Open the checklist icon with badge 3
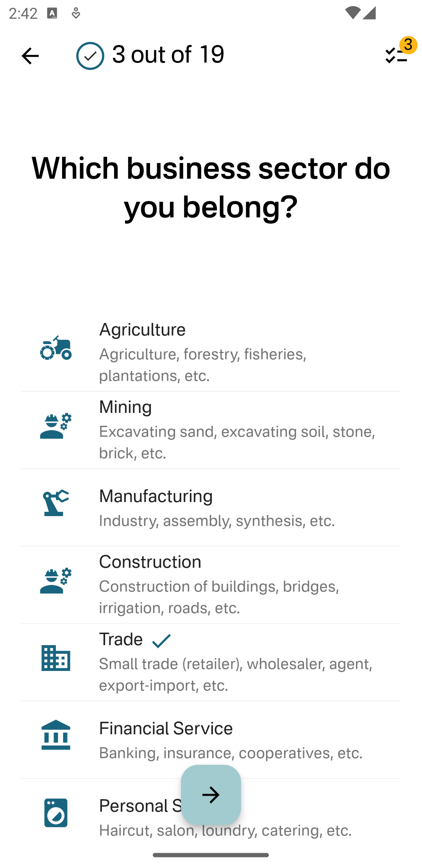 point(397,55)
